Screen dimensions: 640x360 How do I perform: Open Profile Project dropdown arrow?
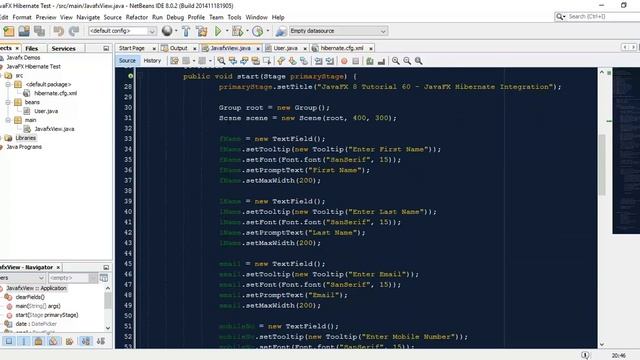268,31
